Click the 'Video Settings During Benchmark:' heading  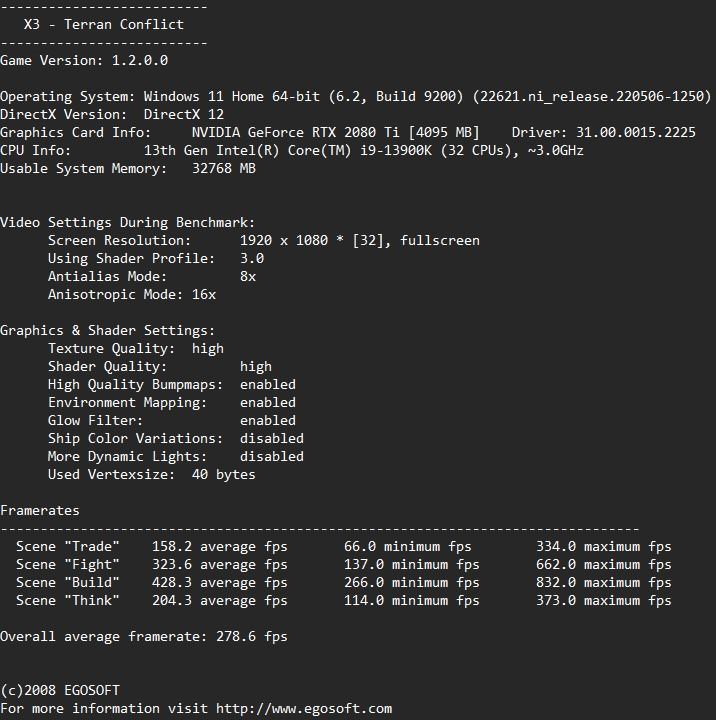[x=128, y=223]
